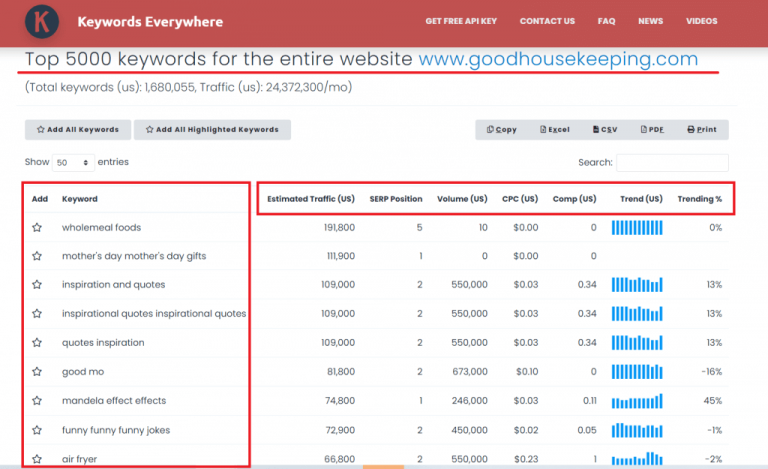Export table to Excel
This screenshot has height=469, width=768.
pyautogui.click(x=554, y=130)
